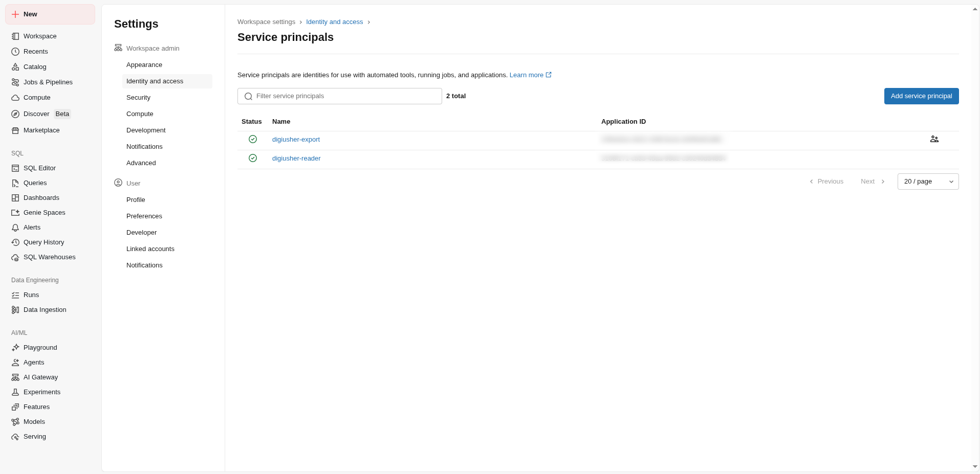Viewport: 980px width, 474px height.
Task: Open Genie Spaces icon
Action: point(15,213)
